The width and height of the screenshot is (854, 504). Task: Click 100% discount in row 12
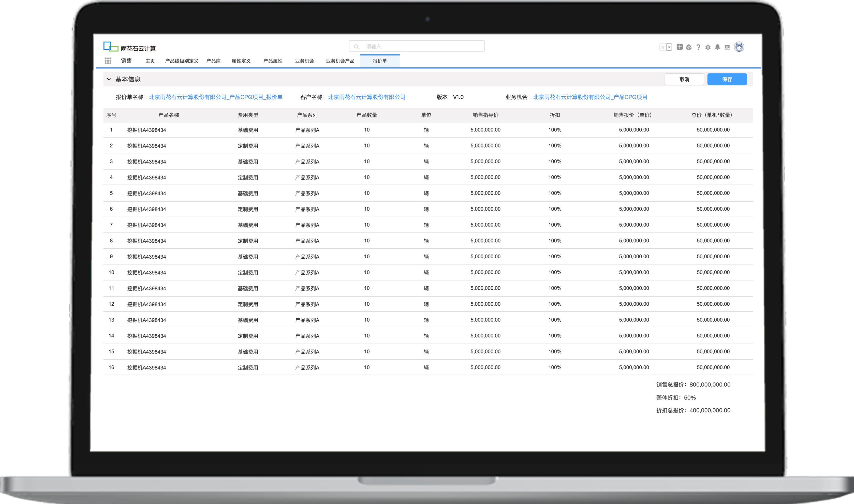click(555, 304)
